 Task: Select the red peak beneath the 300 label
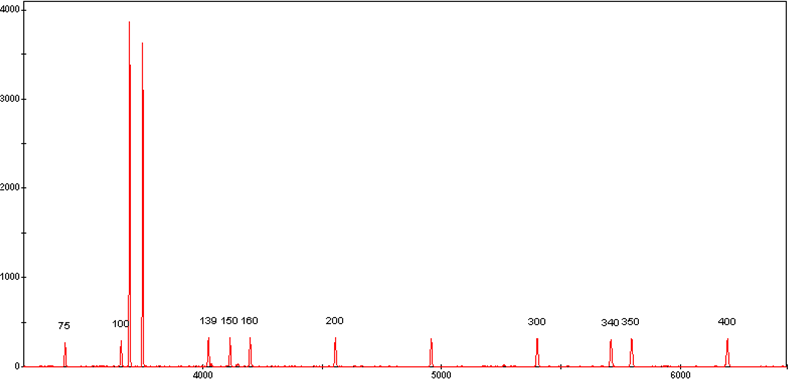tap(537, 352)
